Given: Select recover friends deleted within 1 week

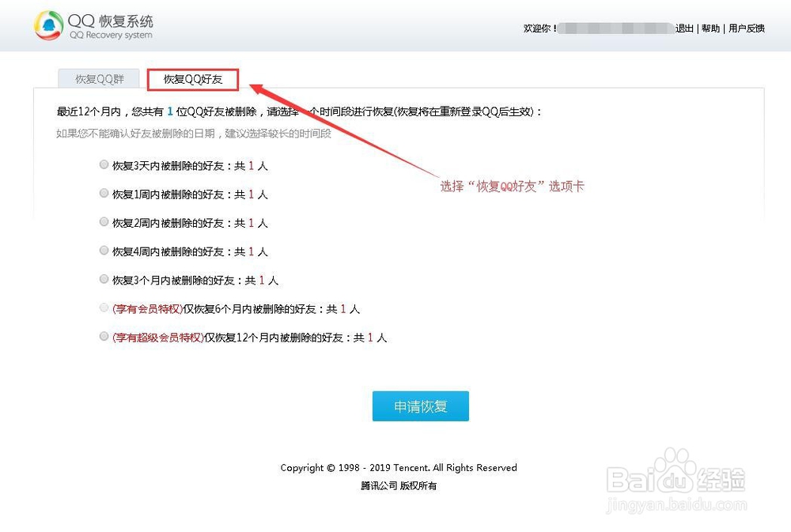Looking at the screenshot, I should [x=104, y=193].
